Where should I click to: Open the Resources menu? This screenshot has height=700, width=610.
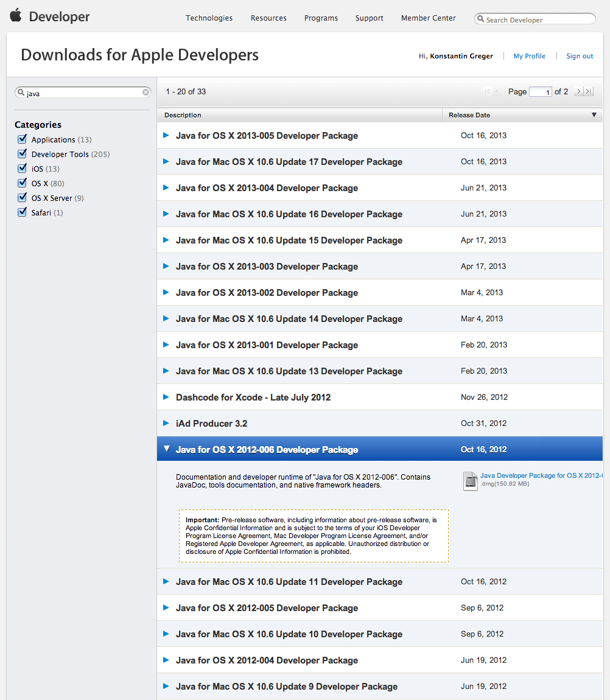pyautogui.click(x=268, y=18)
